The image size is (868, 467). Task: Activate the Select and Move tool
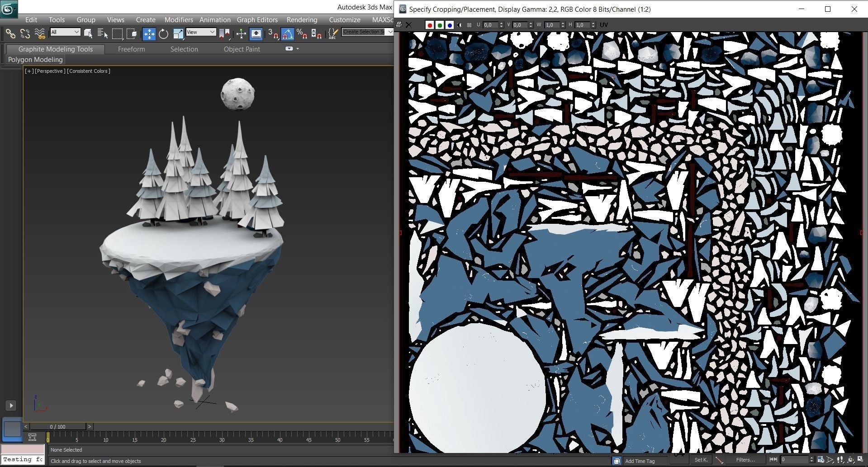tap(149, 33)
